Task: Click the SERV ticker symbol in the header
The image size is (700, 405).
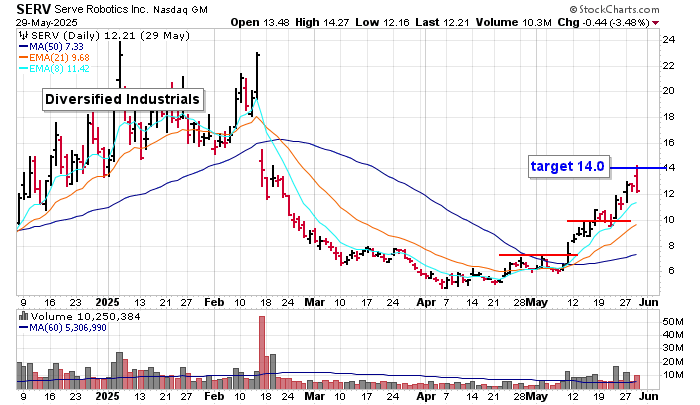Action: 33,9
